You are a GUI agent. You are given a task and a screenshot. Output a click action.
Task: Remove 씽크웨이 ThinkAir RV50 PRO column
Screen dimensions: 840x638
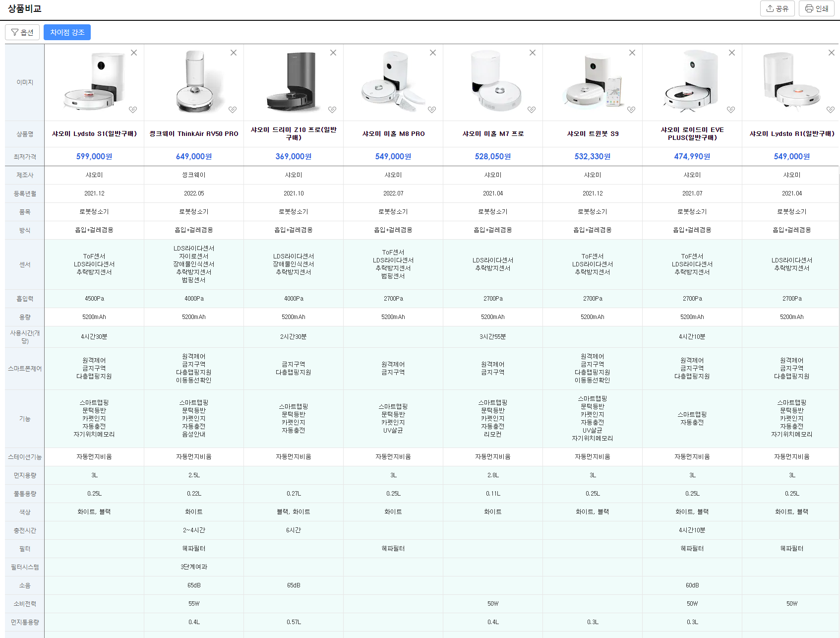point(234,53)
